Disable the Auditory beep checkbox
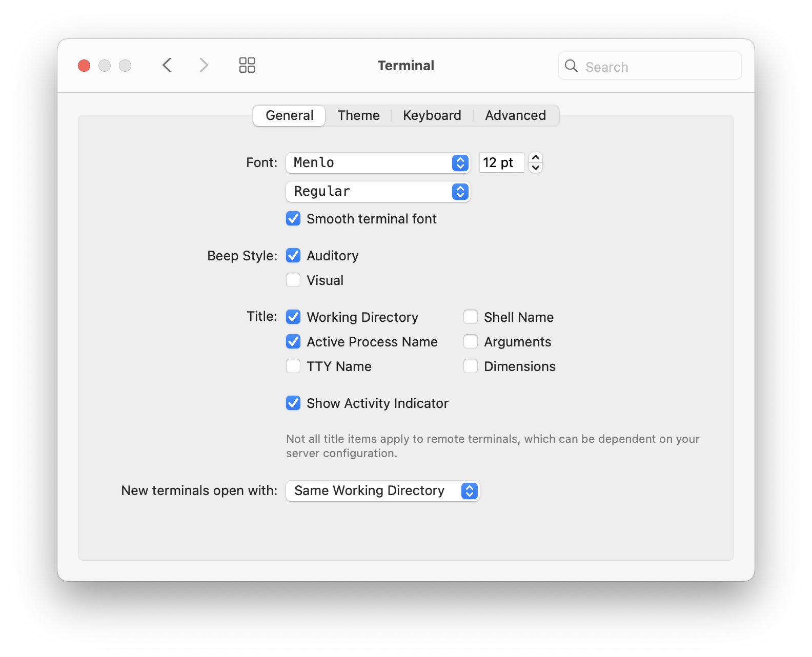 click(x=293, y=255)
